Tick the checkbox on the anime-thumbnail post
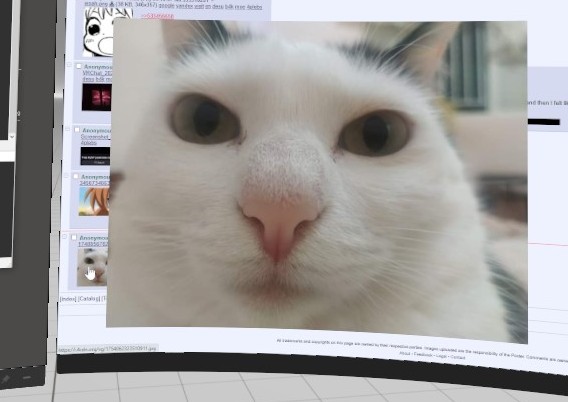The height and width of the screenshot is (402, 568). (x=75, y=176)
